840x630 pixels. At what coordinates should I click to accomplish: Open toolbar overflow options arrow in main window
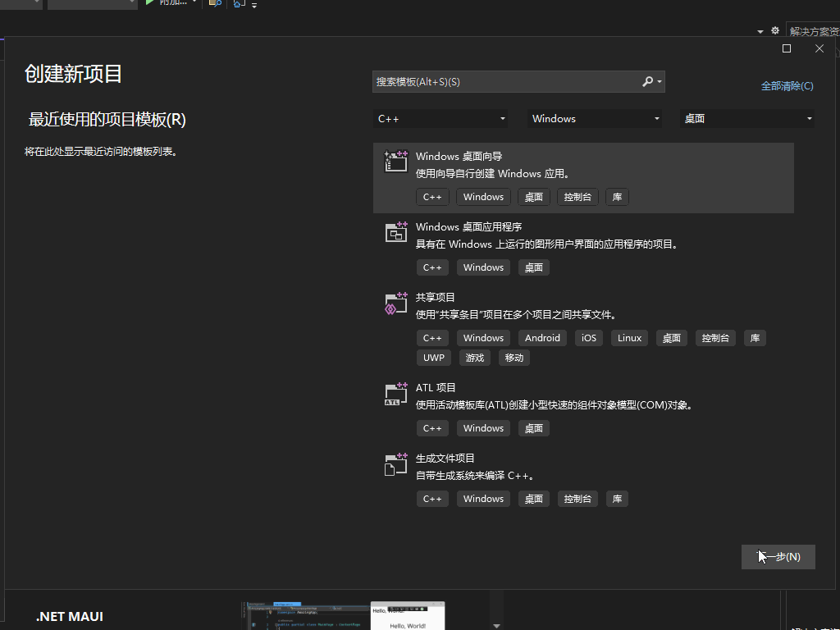[254, 5]
